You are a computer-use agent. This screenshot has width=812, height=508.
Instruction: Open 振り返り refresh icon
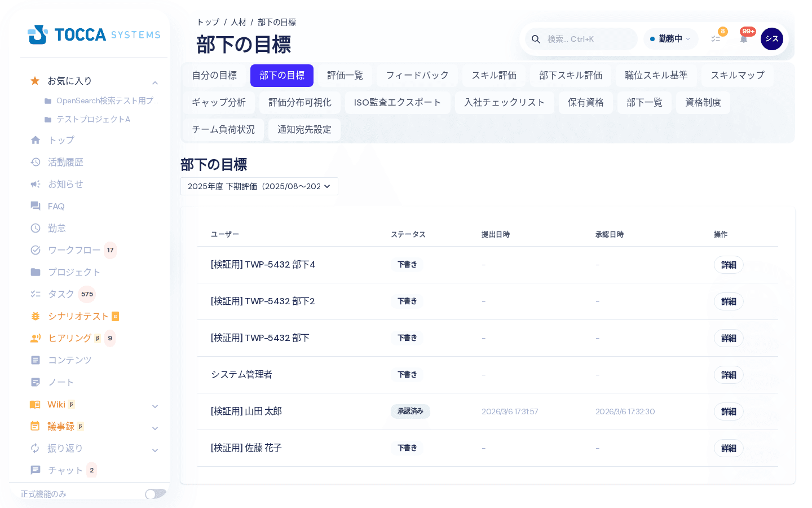(35, 448)
